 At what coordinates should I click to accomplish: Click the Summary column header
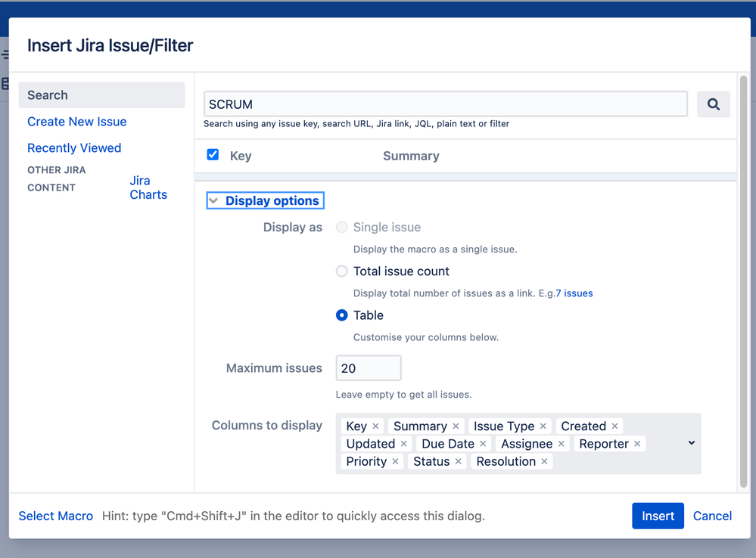pyautogui.click(x=411, y=156)
